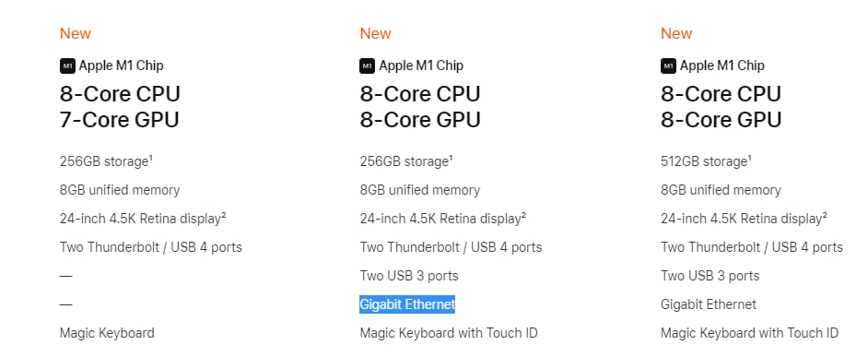
Task: Click the footnote 1 superscript after the first 256GB storage
Action: 150,159
